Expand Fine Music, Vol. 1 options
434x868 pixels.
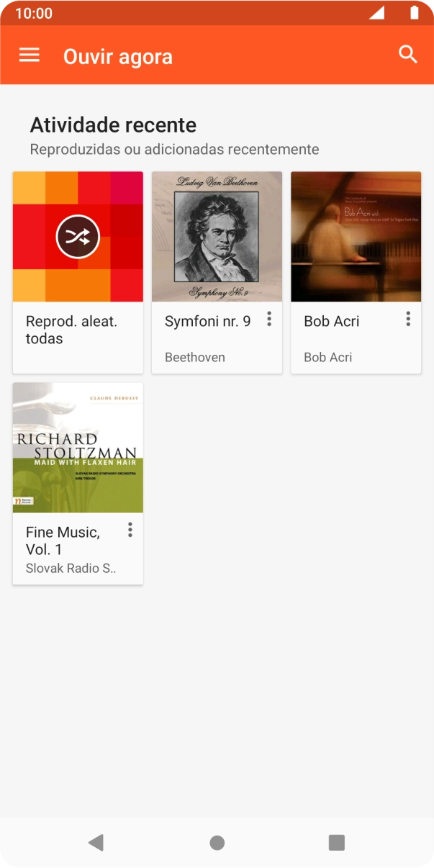130,530
